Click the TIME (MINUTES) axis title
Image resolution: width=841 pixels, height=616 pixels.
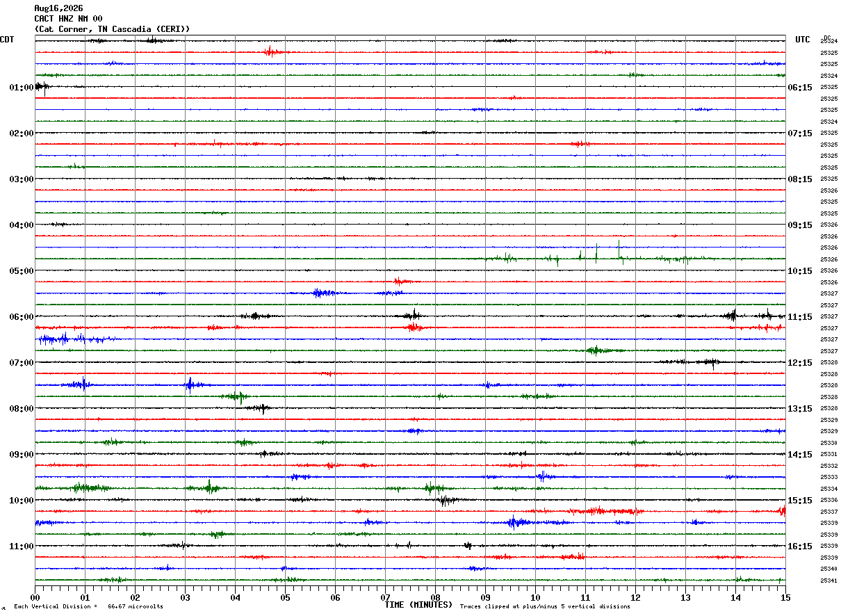pyautogui.click(x=418, y=605)
